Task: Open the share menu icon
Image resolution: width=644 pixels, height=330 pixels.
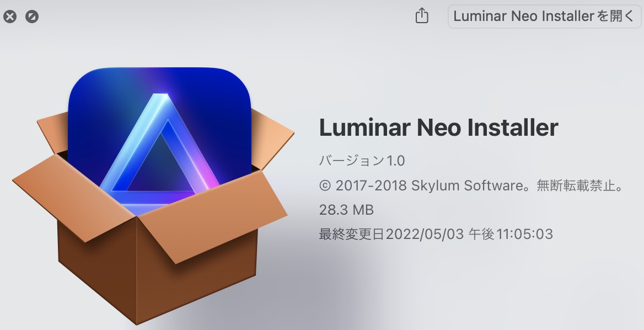Action: (422, 16)
